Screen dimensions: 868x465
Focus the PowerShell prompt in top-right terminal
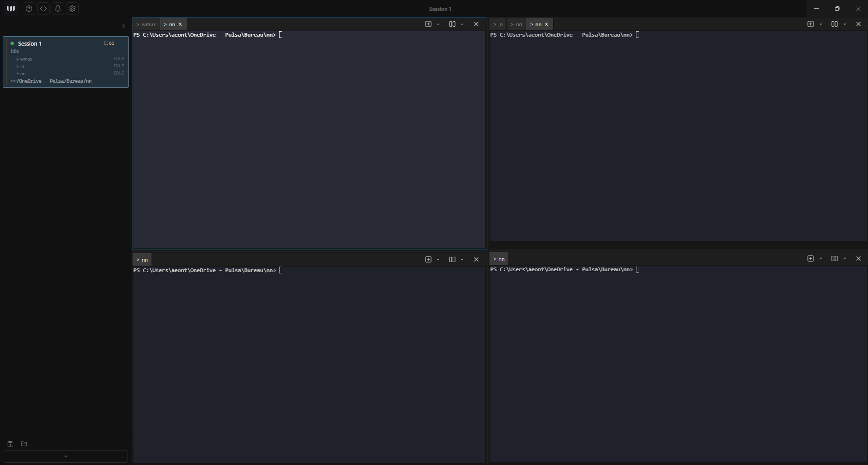[x=565, y=35]
